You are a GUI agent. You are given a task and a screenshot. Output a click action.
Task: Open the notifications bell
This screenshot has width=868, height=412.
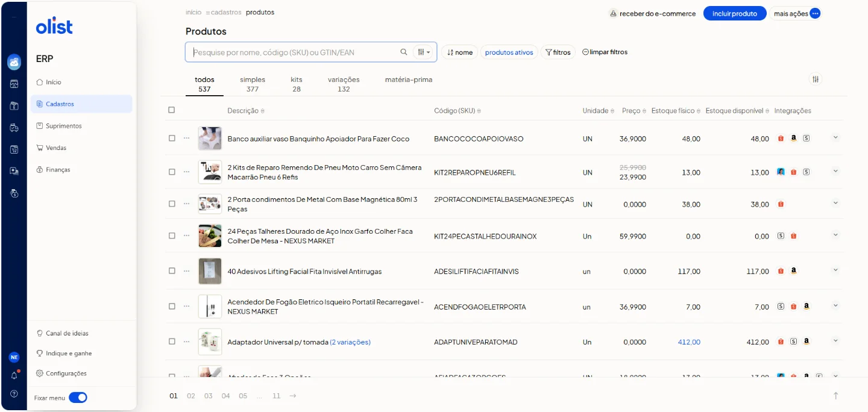(x=14, y=375)
